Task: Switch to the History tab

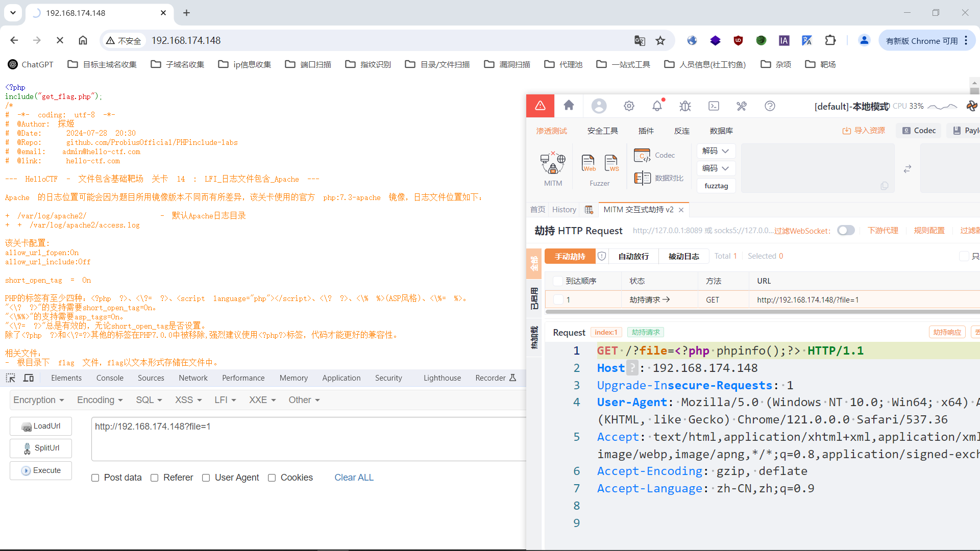Action: point(563,210)
